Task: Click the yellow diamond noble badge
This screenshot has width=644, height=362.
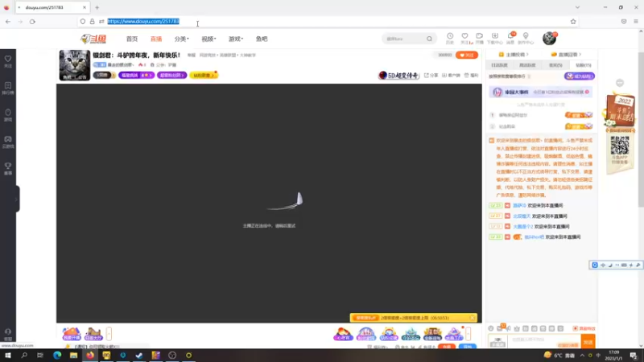Action: click(x=204, y=75)
